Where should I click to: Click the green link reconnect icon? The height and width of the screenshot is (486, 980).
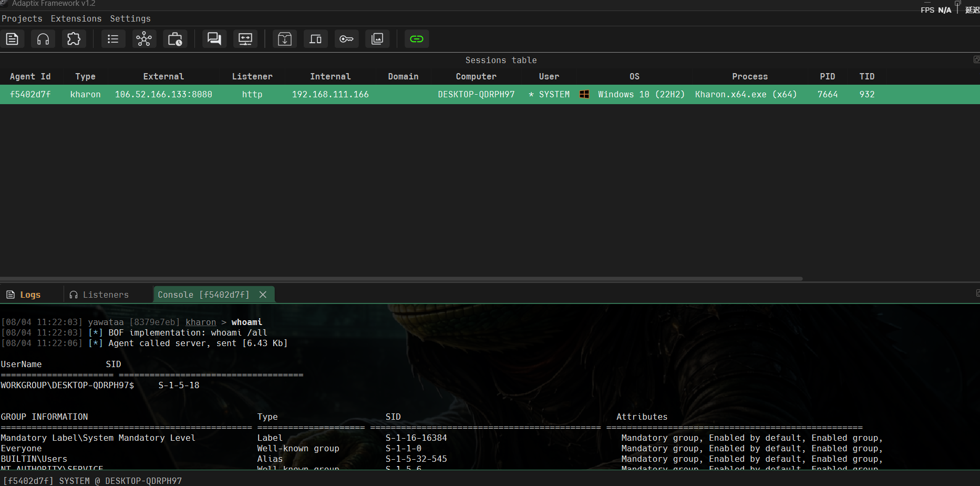417,39
